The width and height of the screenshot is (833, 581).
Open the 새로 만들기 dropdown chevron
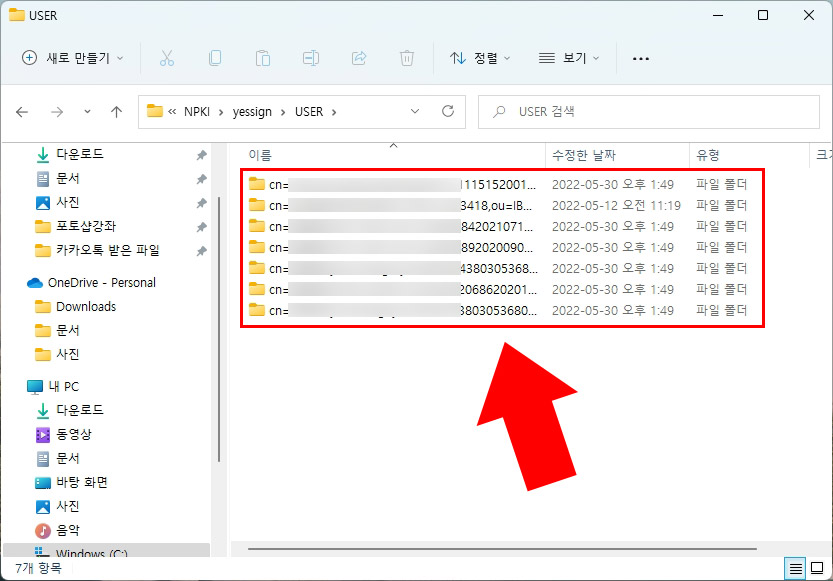[x=119, y=58]
